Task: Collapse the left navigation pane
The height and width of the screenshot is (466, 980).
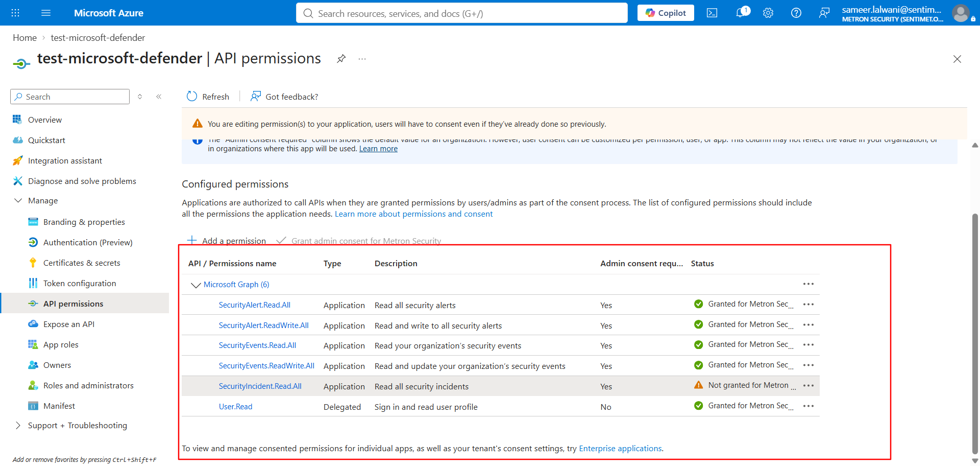Action: pyautogui.click(x=159, y=97)
